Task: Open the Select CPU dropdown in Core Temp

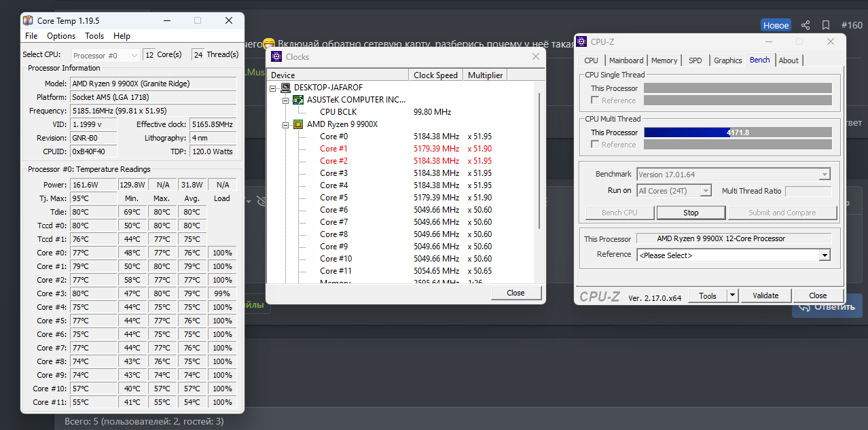Action: (x=105, y=55)
